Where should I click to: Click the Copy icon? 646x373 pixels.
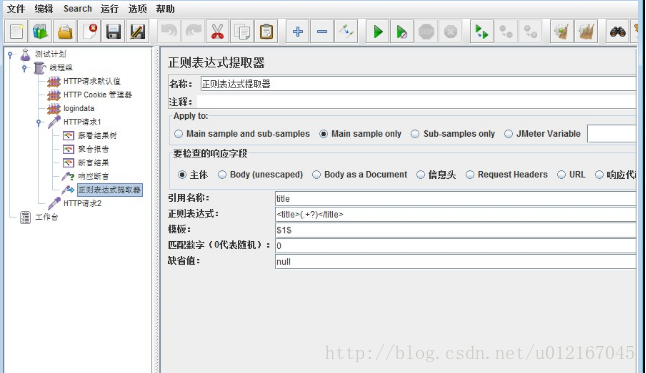point(242,31)
